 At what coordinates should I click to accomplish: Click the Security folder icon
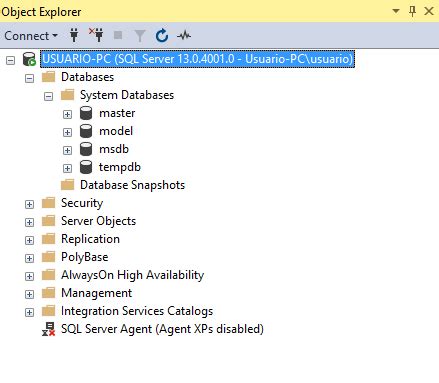click(48, 203)
